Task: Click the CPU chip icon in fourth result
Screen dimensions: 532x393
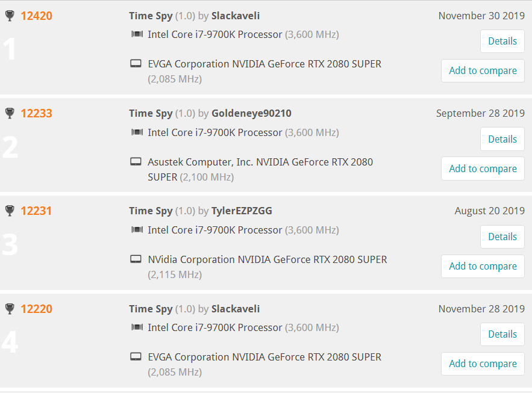Action: click(137, 327)
